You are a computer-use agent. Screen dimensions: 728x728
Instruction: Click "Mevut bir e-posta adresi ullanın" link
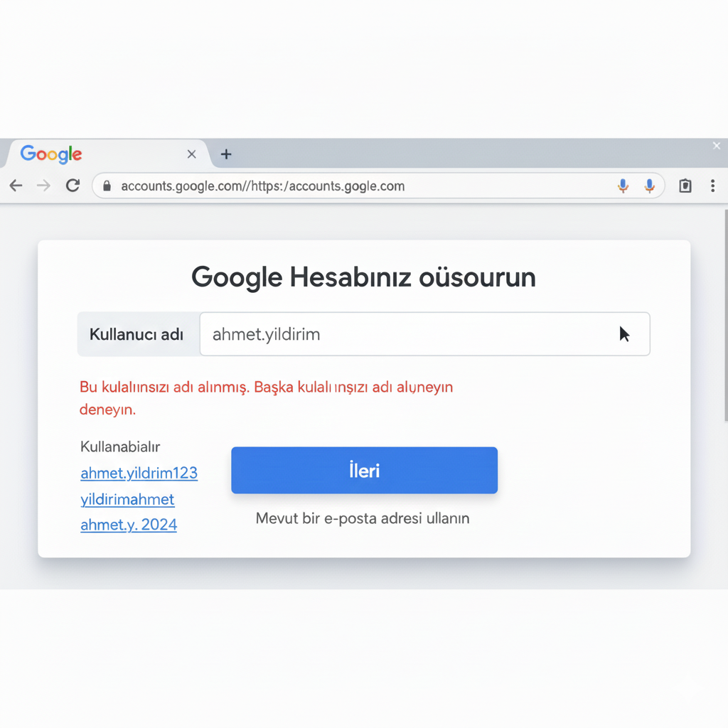[363, 518]
